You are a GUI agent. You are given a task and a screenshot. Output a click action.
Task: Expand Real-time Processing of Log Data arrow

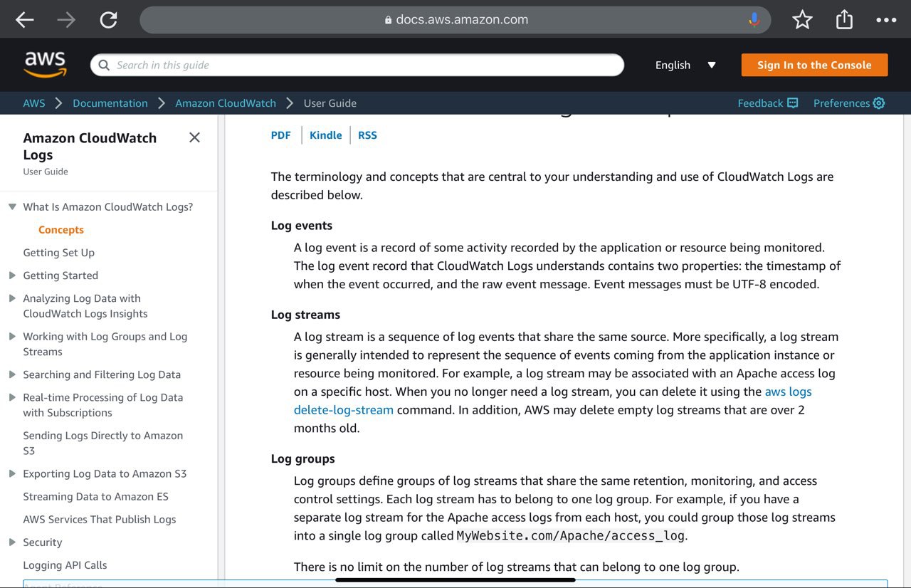[12, 397]
